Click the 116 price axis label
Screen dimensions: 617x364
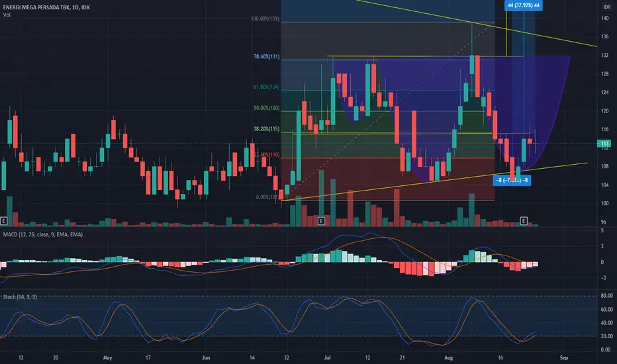(x=605, y=130)
